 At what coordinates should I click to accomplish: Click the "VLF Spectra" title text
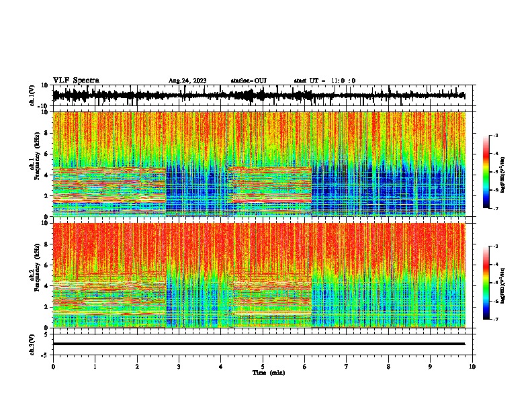pos(76,80)
